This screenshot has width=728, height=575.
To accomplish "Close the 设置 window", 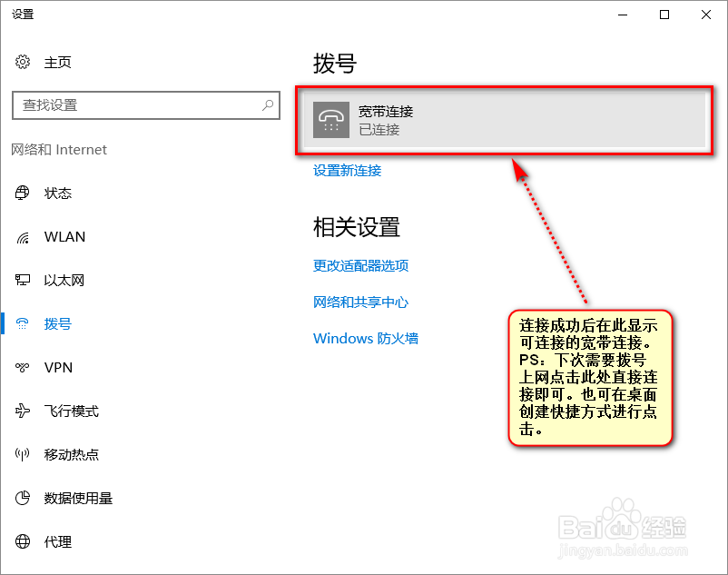I will (706, 15).
